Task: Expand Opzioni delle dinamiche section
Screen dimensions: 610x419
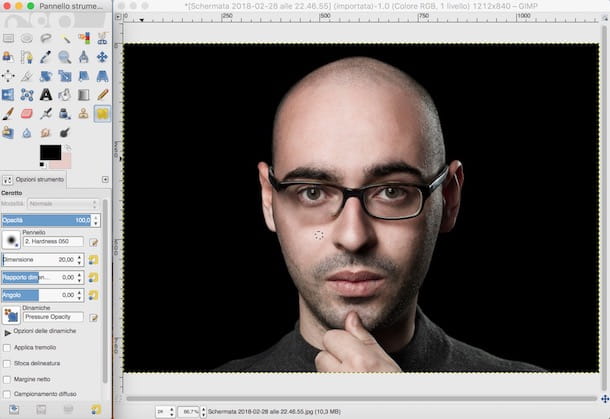Action: (8, 330)
